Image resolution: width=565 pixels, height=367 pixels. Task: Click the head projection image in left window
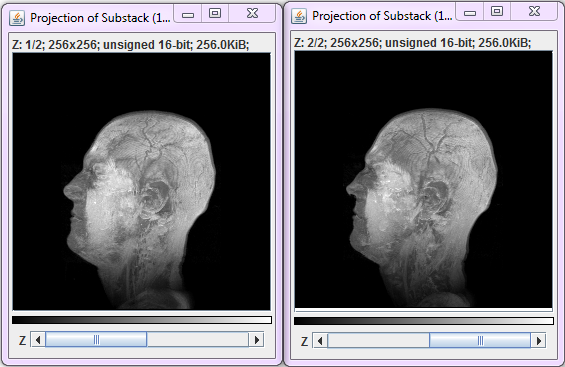click(x=141, y=182)
